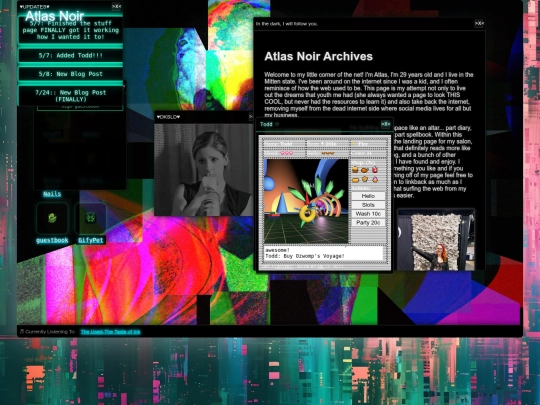Viewport: 540px width, 405px height.
Task: Click Todd's pink mood hearts
Action: coord(286,153)
